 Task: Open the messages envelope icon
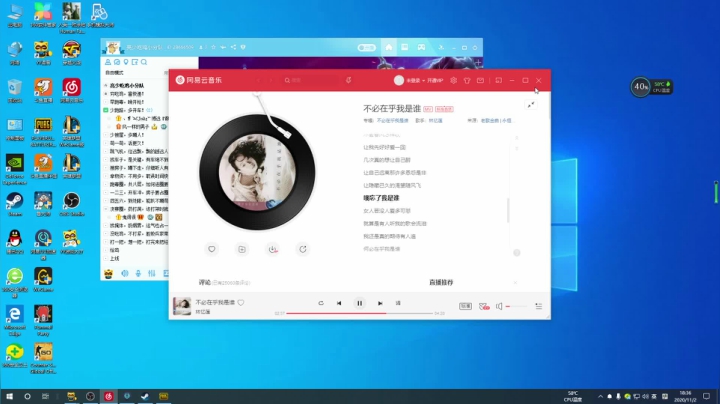point(480,80)
